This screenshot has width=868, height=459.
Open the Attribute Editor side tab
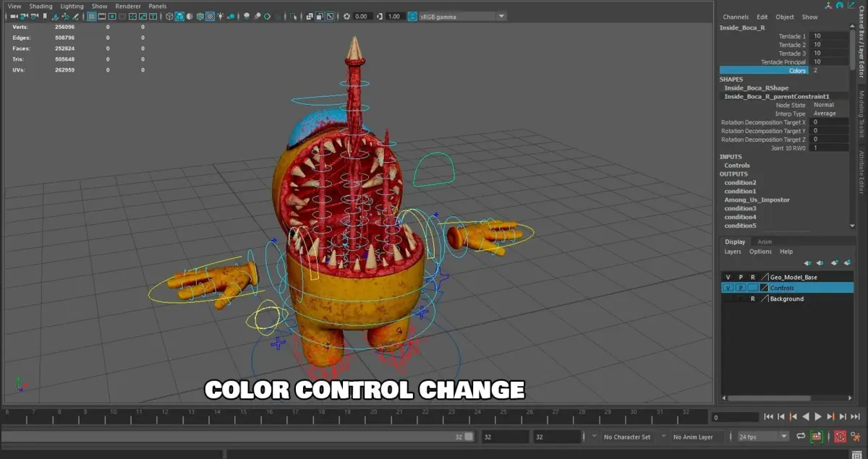861,172
